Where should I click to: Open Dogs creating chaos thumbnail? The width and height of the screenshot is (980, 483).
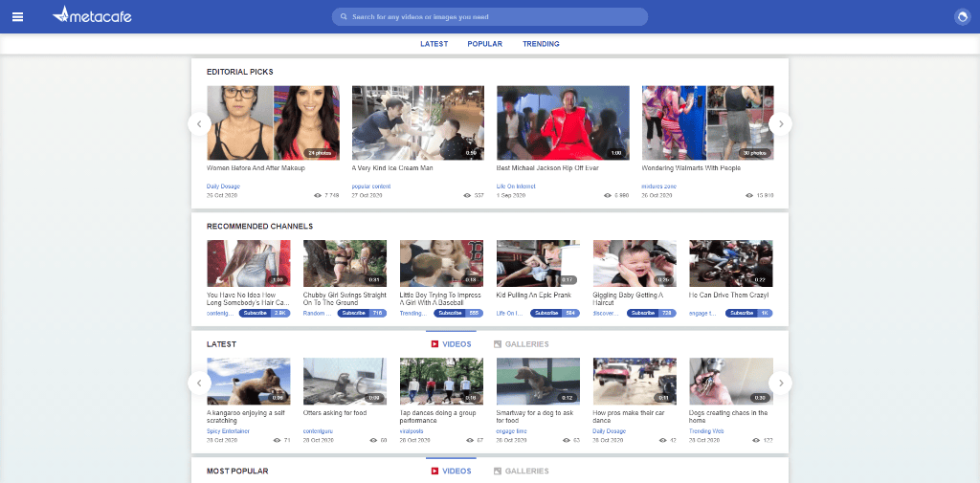click(x=731, y=382)
